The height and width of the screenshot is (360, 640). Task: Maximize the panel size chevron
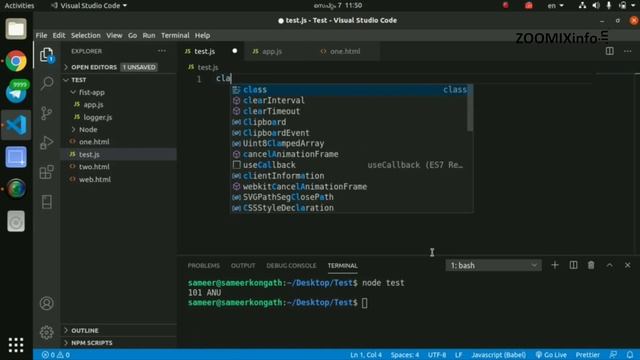pos(609,265)
